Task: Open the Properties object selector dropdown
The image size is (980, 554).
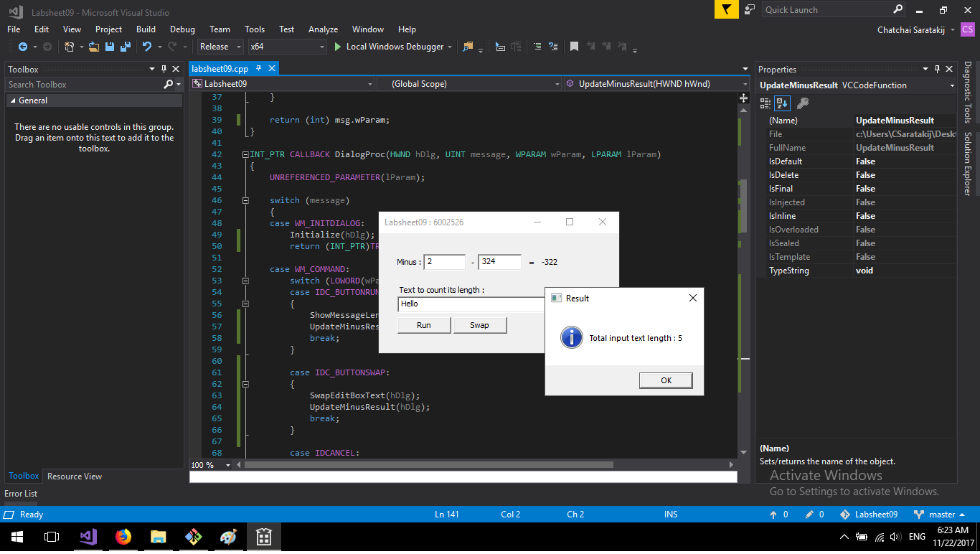Action: 951,85
